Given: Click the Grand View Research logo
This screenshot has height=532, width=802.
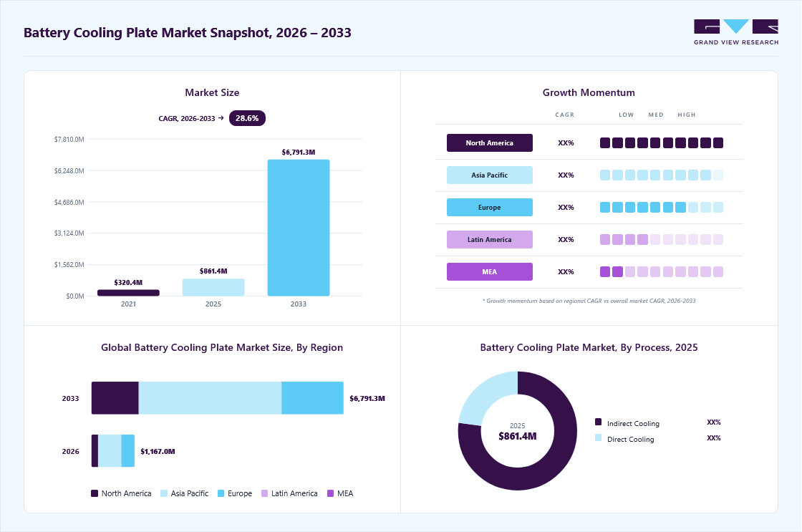Looking at the screenshot, I should (736, 32).
